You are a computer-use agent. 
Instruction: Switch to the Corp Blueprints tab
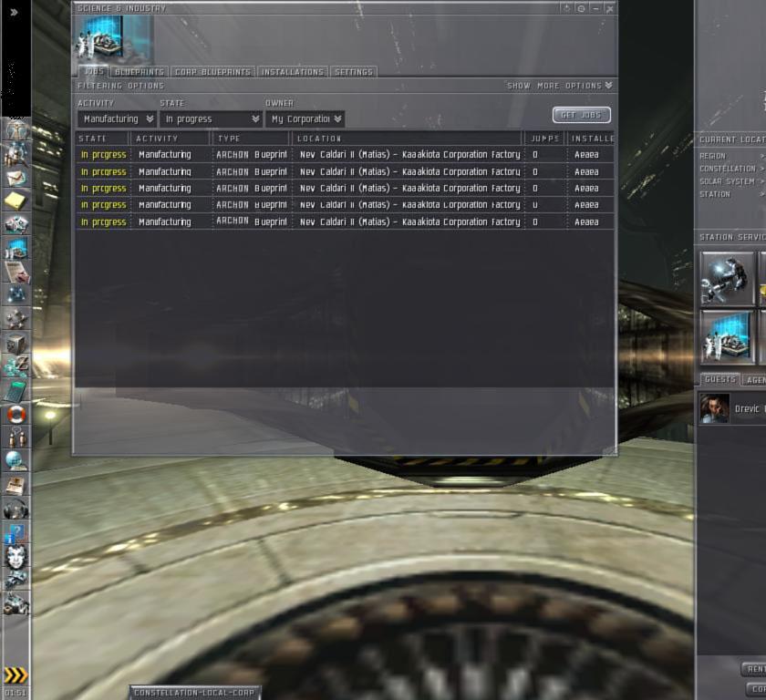pos(212,72)
